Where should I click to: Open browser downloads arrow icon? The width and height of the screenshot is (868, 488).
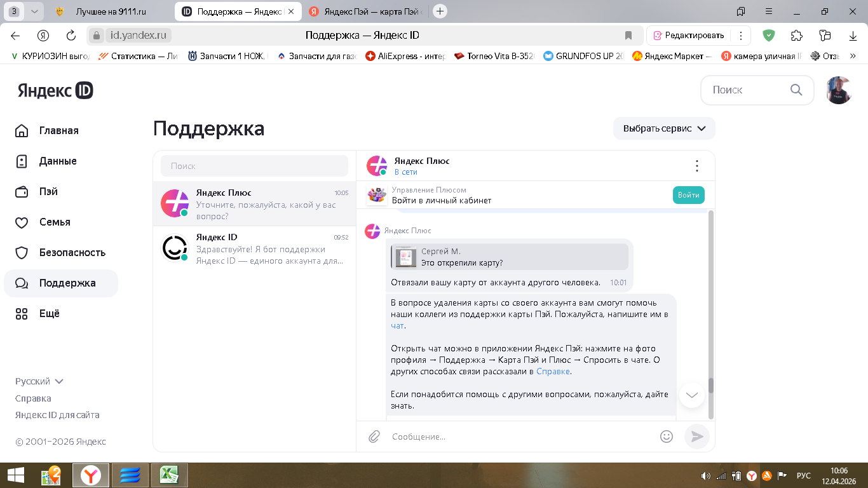tap(853, 36)
